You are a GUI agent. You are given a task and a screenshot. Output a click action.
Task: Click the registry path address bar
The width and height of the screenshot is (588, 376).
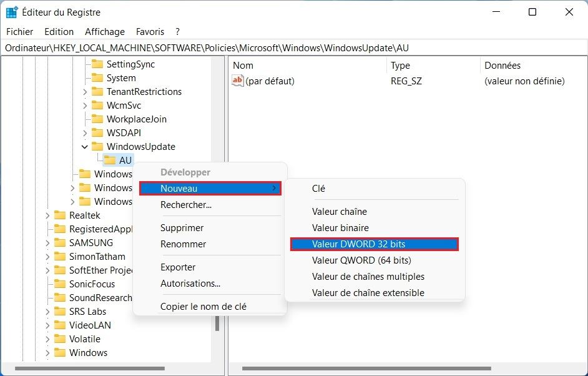pyautogui.click(x=293, y=48)
